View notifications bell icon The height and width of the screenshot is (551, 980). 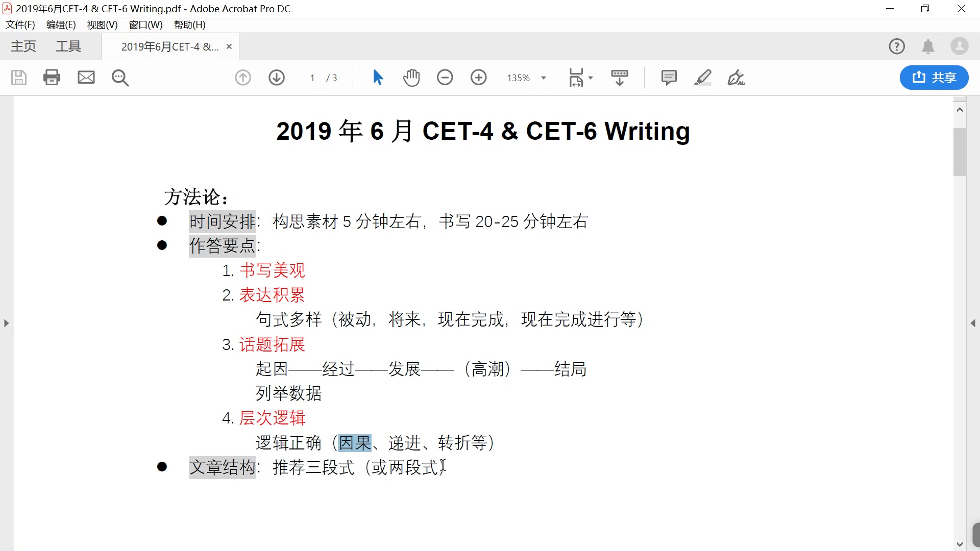pos(928,46)
